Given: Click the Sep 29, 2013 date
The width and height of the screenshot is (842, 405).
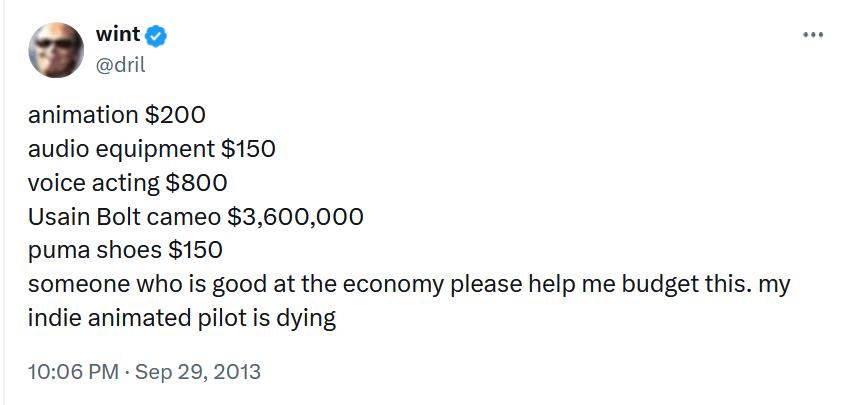Looking at the screenshot, I should tap(200, 372).
